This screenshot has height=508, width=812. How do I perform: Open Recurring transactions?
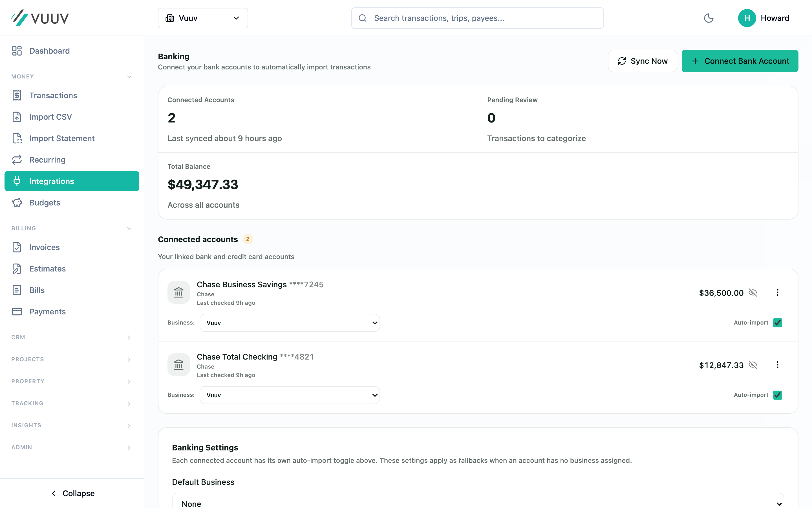72,159
